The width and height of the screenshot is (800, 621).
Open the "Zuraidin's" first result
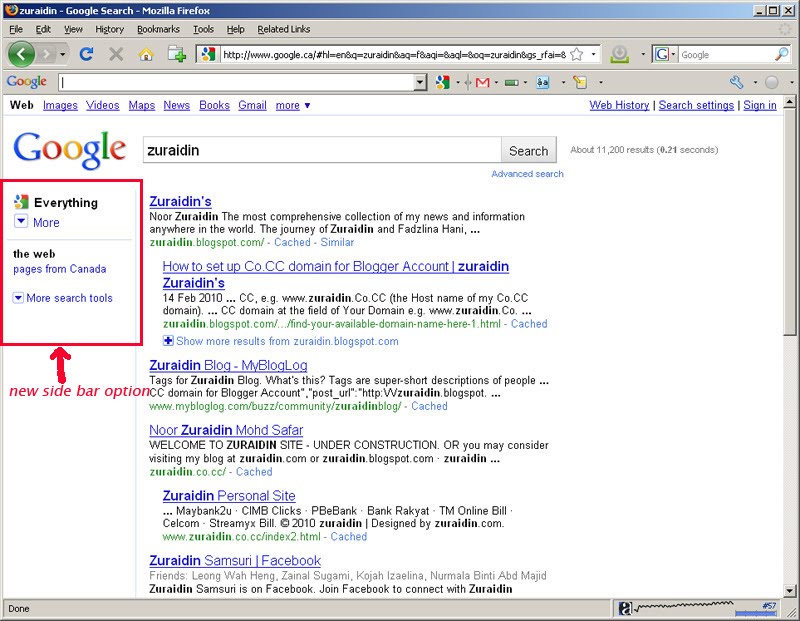coord(180,202)
